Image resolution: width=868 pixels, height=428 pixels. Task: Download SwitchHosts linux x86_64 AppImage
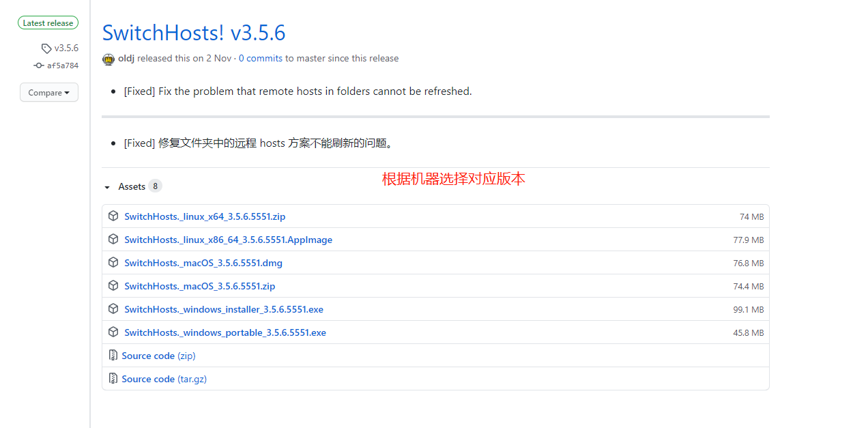[228, 240]
